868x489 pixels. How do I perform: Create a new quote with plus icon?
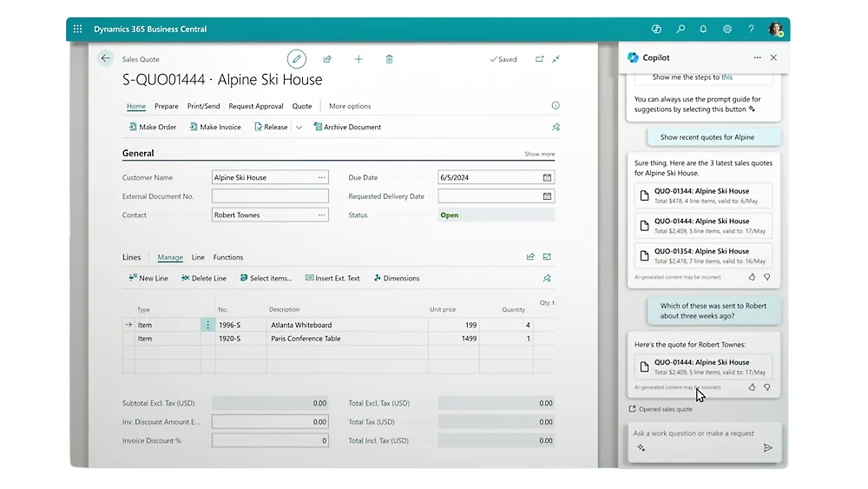[x=358, y=59]
